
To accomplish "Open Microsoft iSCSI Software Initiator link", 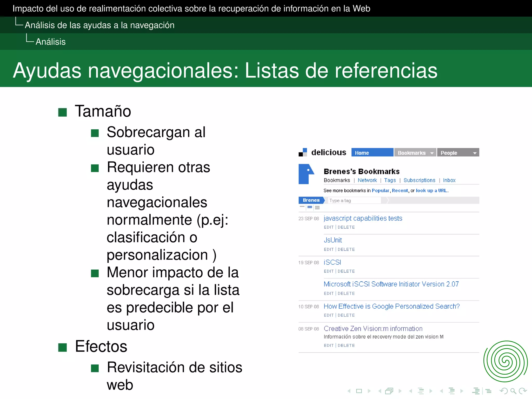I will point(391,284).
